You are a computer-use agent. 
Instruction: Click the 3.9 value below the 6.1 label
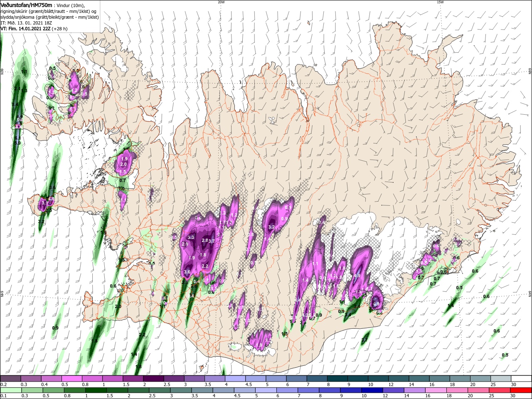(17, 143)
